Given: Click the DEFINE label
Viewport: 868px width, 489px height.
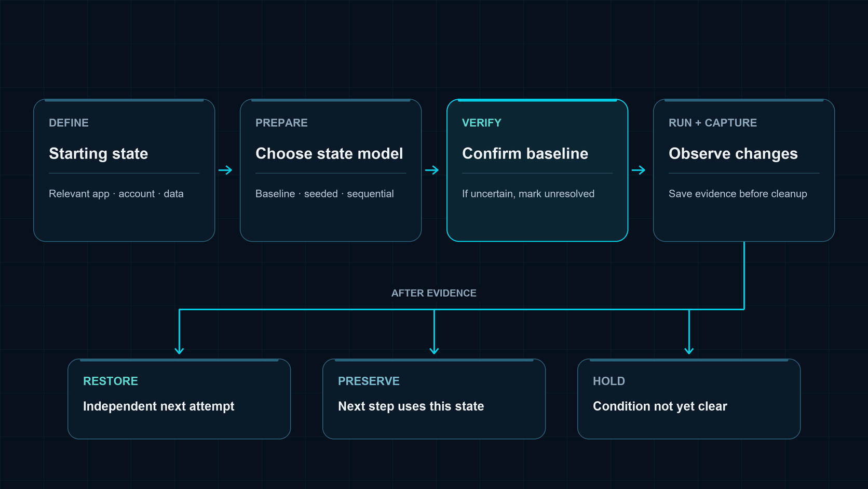Looking at the screenshot, I should (69, 123).
